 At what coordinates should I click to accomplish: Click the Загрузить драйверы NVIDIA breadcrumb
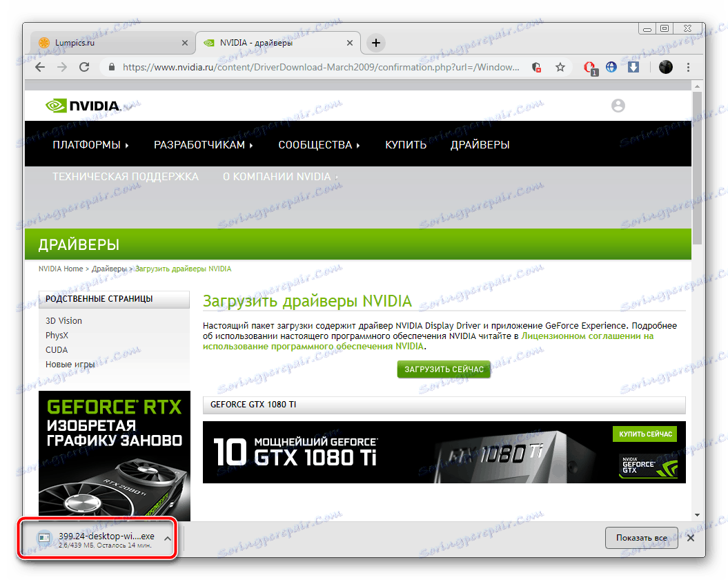[x=184, y=269]
